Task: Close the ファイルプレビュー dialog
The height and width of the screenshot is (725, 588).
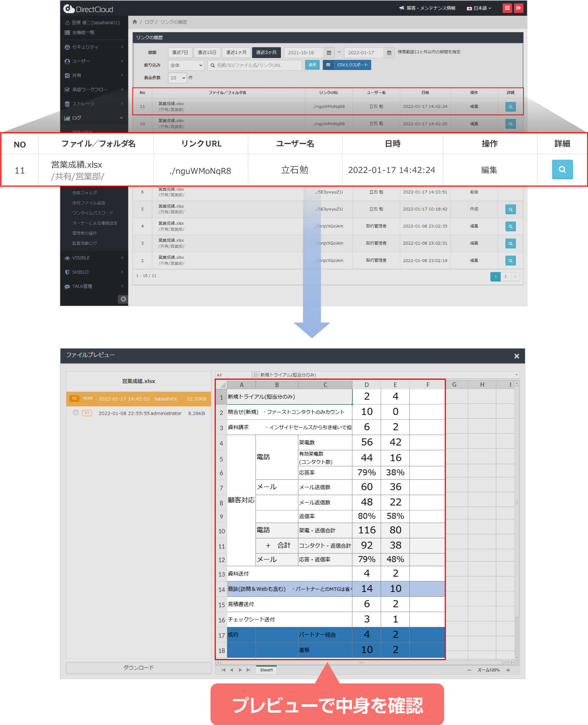Action: (x=517, y=356)
